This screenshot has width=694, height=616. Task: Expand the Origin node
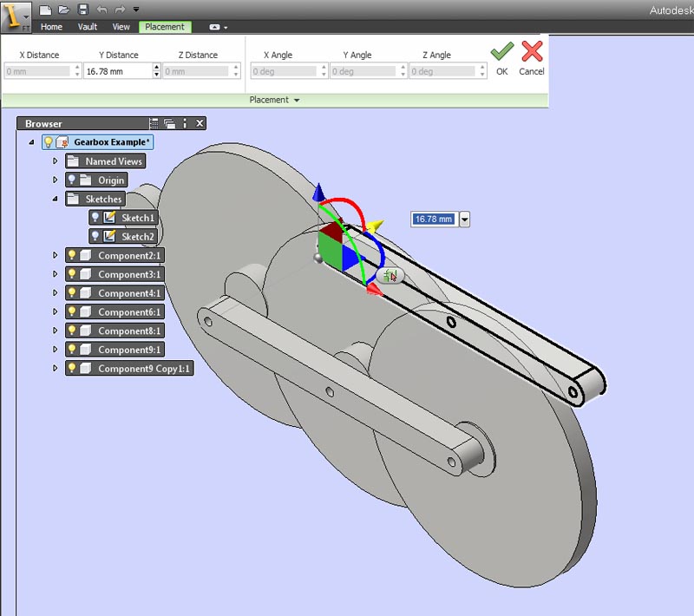pyautogui.click(x=55, y=180)
